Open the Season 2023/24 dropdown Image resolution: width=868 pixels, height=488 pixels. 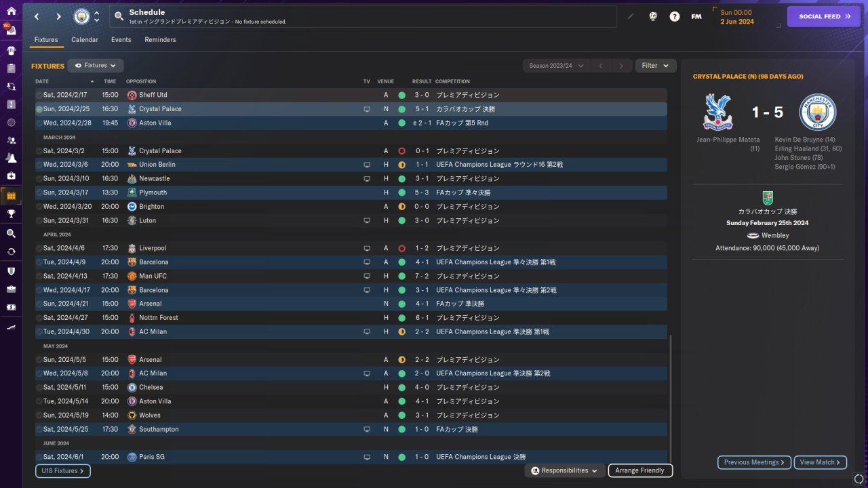pos(556,66)
